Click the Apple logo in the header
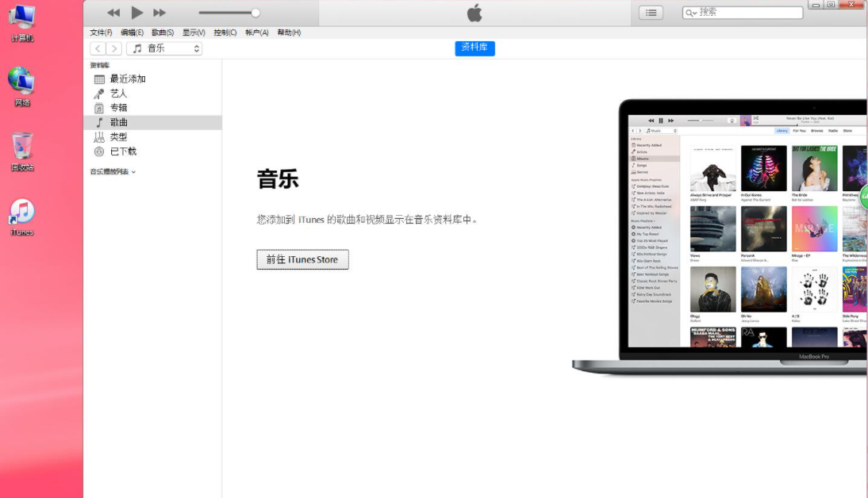 click(474, 13)
